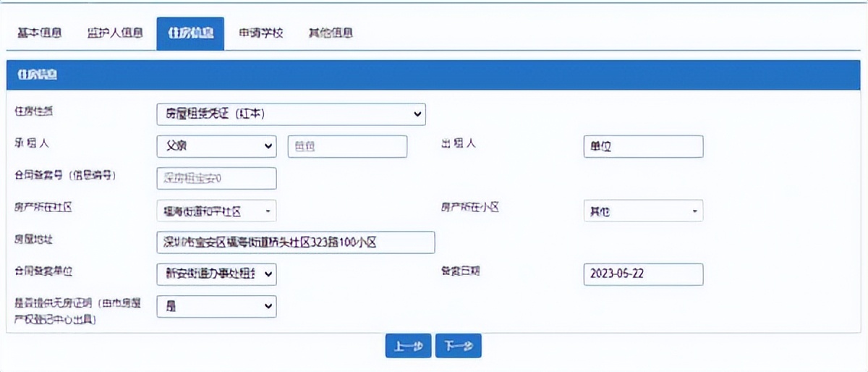Expand the 合同备案单位 dropdown
Screen dimensions: 868x372
click(x=216, y=274)
